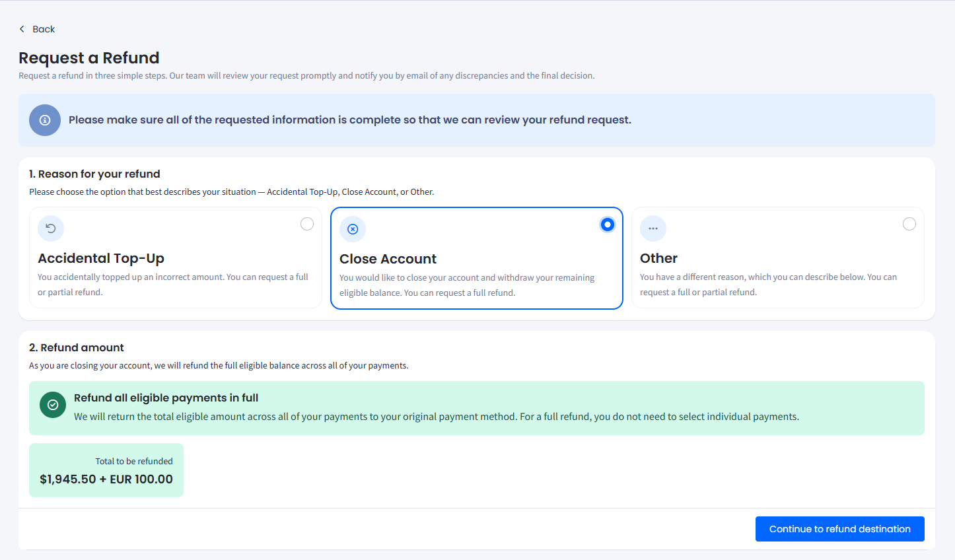Select the Close Account radio button
This screenshot has height=560, width=955.
click(x=608, y=225)
